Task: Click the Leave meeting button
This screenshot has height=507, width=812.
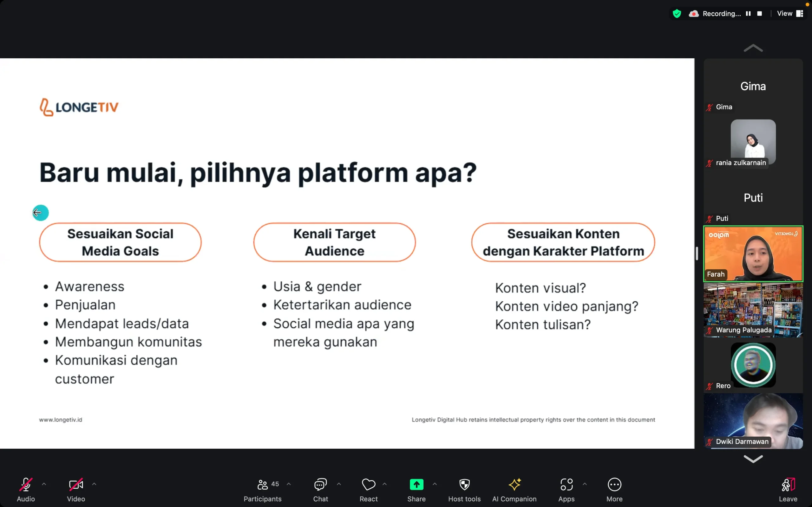Action: click(x=788, y=489)
